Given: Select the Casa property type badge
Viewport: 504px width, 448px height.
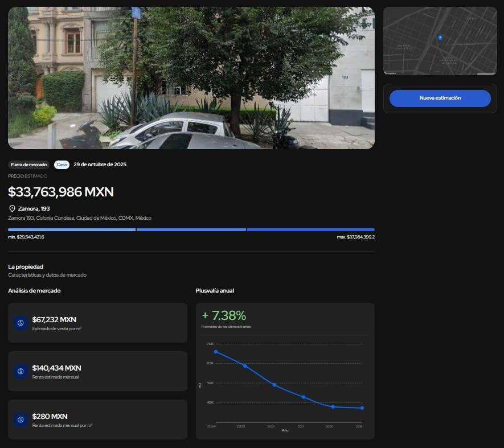Looking at the screenshot, I should (62, 165).
